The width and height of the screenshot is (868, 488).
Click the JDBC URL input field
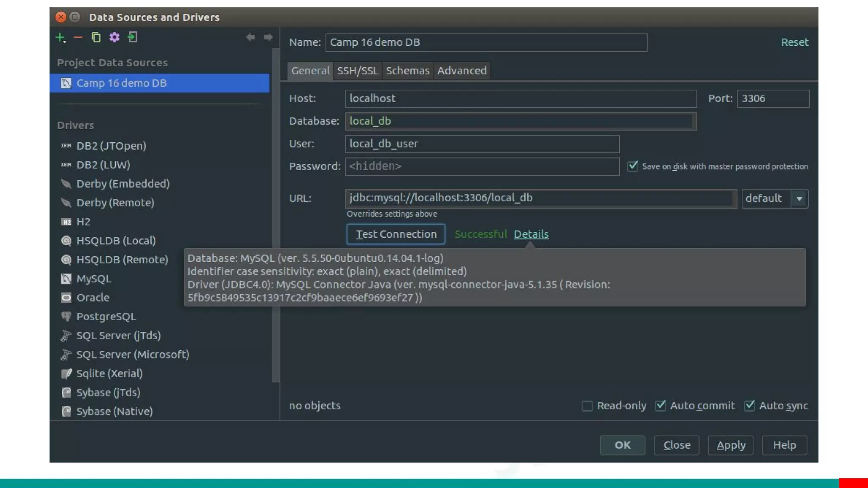[x=541, y=198]
